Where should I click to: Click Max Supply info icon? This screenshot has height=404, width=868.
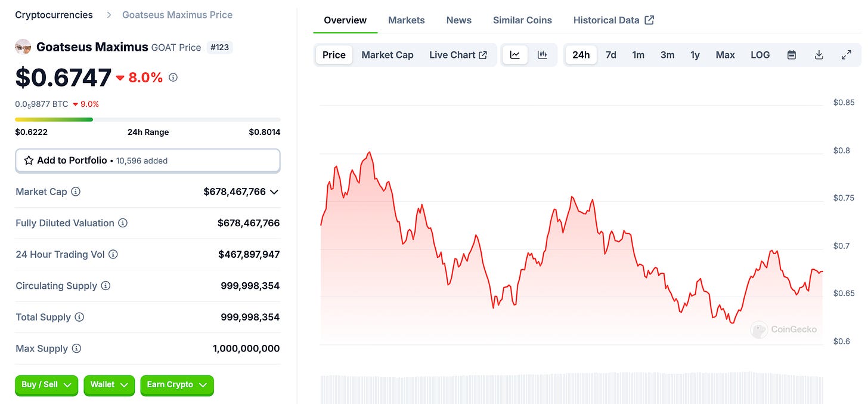[76, 349]
